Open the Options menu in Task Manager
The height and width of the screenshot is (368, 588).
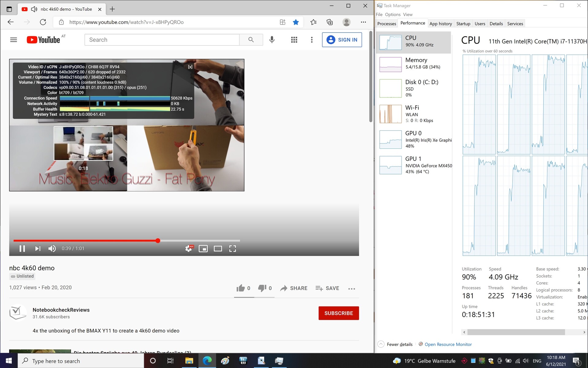coord(393,14)
